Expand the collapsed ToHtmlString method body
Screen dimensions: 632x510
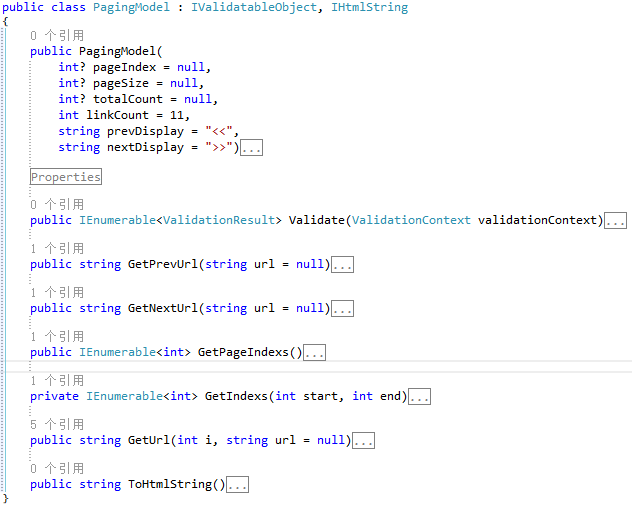pos(237,484)
